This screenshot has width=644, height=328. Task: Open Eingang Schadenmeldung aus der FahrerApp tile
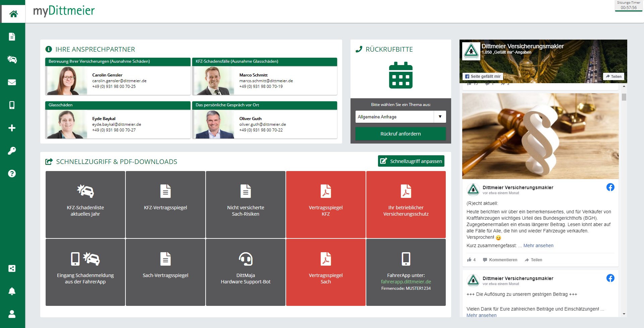85,272
